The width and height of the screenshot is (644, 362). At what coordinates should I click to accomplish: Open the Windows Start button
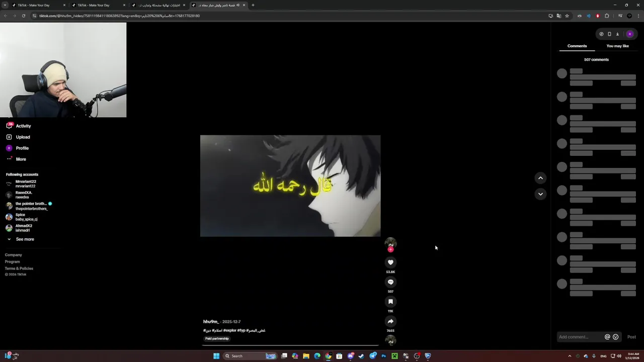coord(216,356)
